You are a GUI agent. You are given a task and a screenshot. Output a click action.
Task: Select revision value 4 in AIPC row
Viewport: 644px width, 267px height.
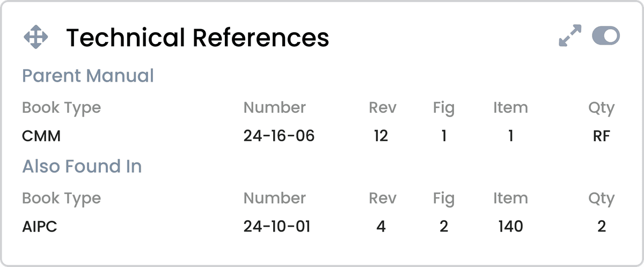[x=381, y=227]
